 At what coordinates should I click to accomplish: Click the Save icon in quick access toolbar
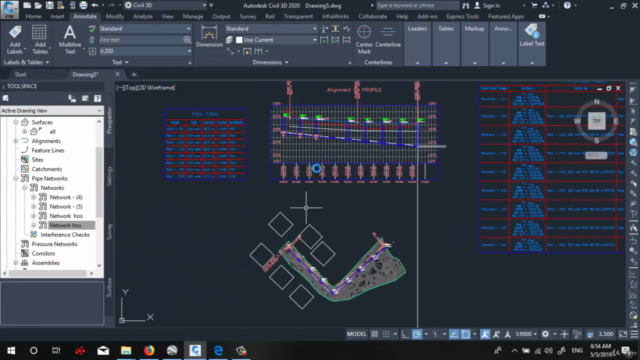click(49, 5)
